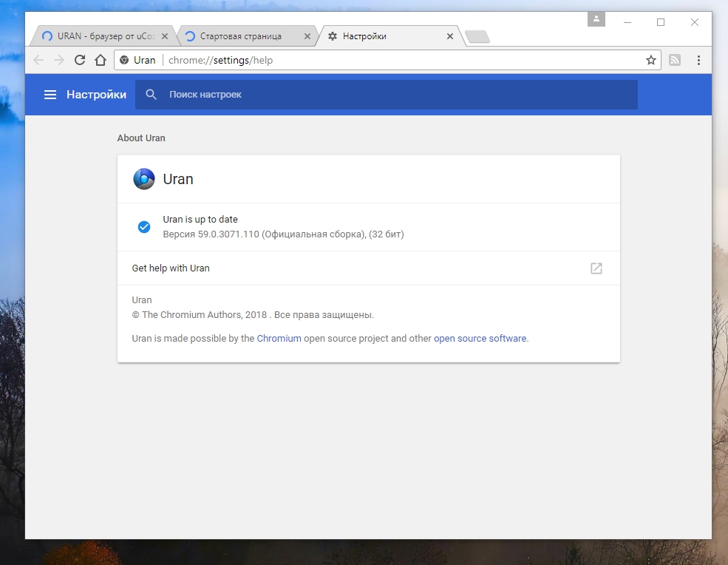Viewport: 728px width, 565px height.
Task: Click the Uran logo in About card
Action: coord(143,179)
